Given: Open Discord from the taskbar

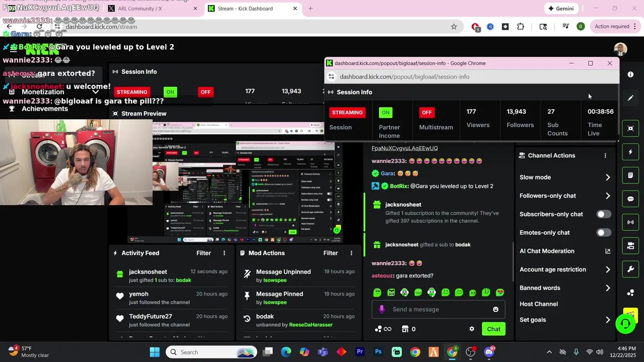Looking at the screenshot, I should tap(489, 352).
